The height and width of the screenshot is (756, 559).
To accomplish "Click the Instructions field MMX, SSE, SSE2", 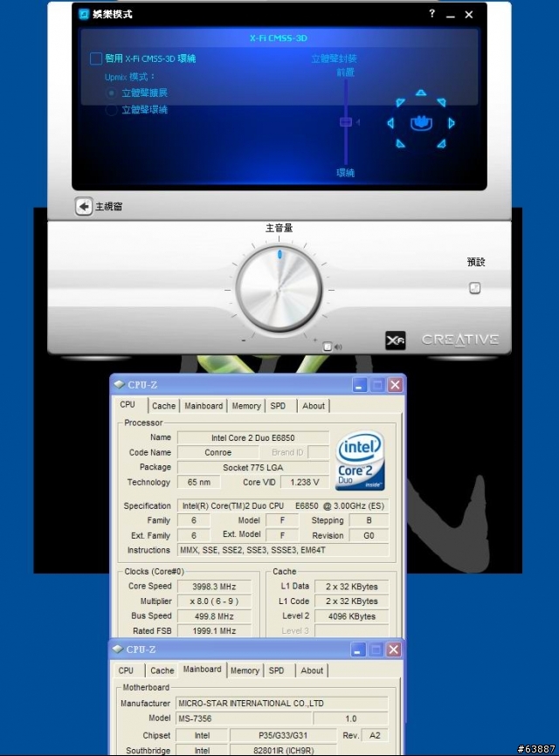I will coord(283,550).
